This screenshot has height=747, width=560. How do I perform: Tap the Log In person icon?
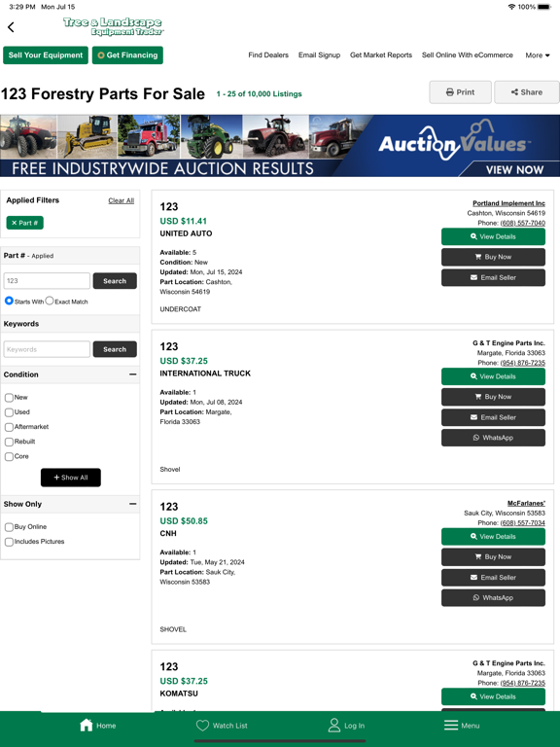click(x=334, y=725)
